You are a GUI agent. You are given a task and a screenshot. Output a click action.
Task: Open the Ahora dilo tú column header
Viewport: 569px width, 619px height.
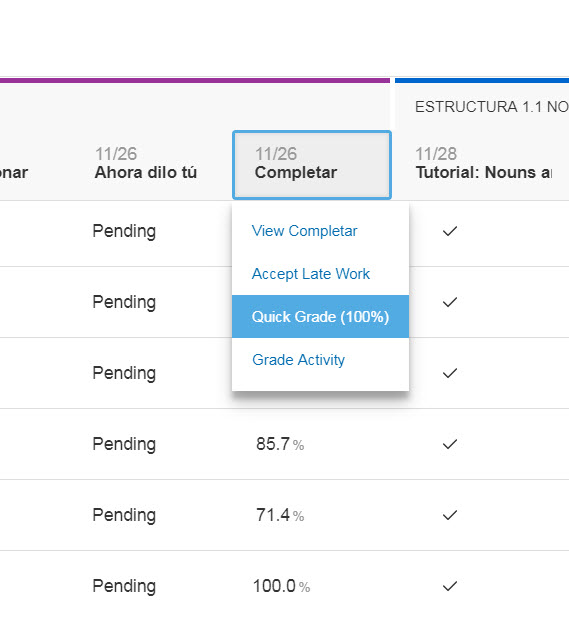pyautogui.click(x=146, y=163)
